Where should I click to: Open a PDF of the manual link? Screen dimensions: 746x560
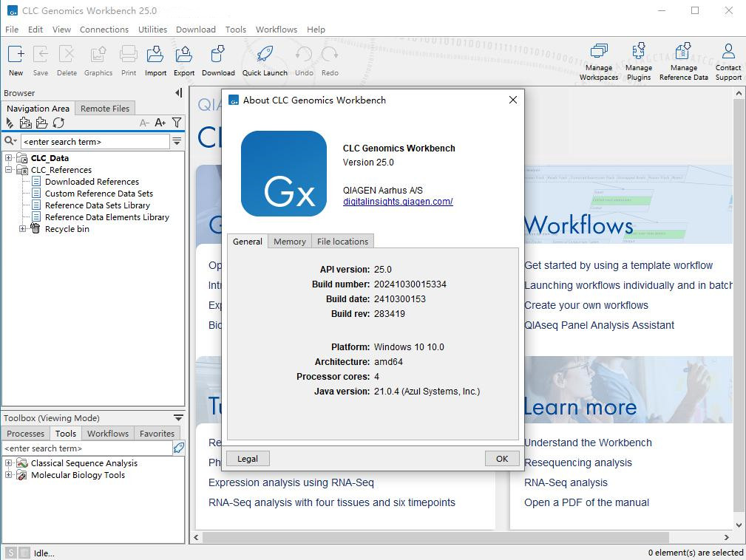(x=586, y=502)
